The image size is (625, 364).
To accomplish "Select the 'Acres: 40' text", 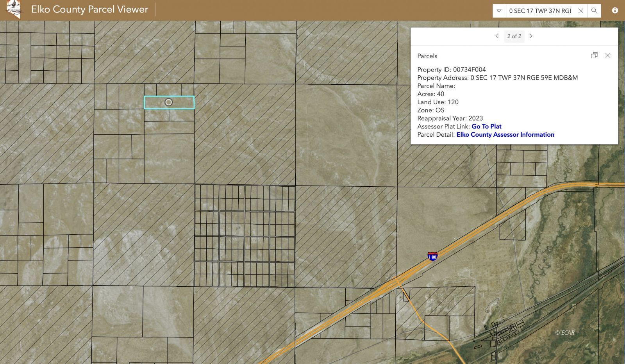I will coord(430,94).
